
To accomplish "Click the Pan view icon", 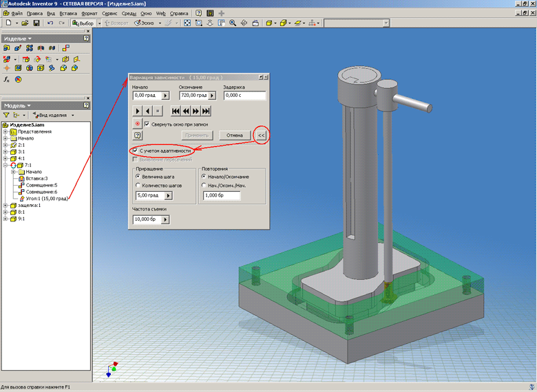I will [x=222, y=23].
